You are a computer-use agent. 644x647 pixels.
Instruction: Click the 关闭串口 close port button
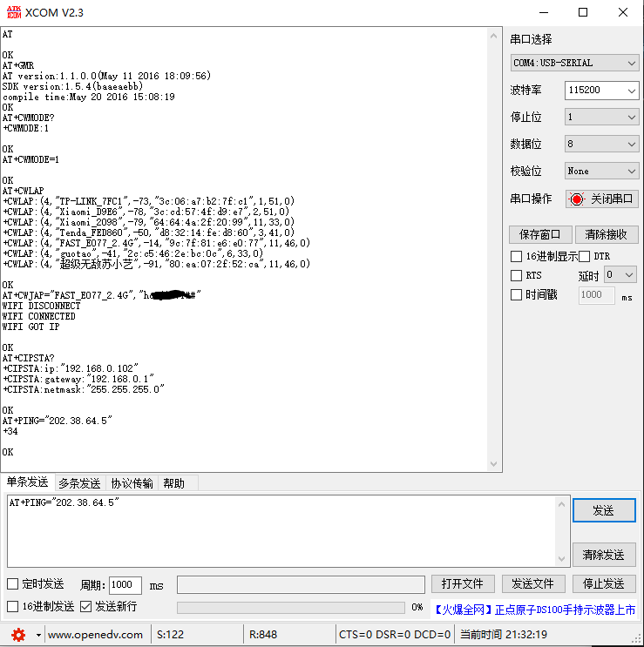(x=602, y=199)
